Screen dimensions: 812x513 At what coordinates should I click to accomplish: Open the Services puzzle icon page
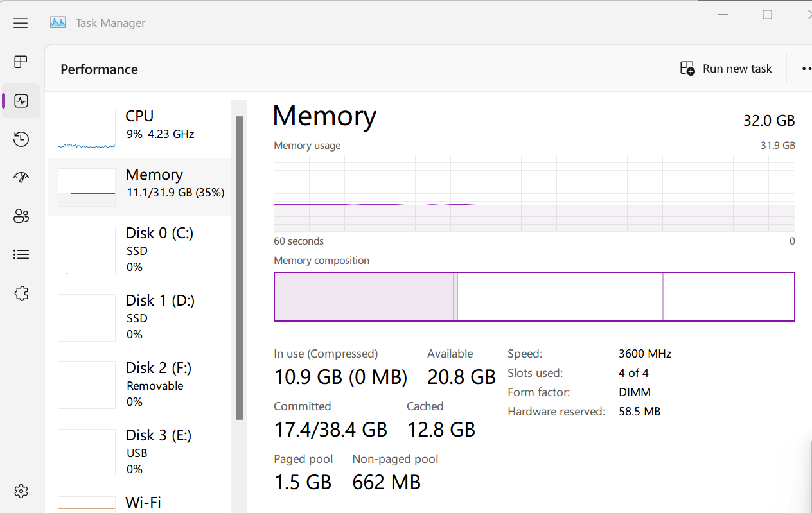(x=21, y=293)
